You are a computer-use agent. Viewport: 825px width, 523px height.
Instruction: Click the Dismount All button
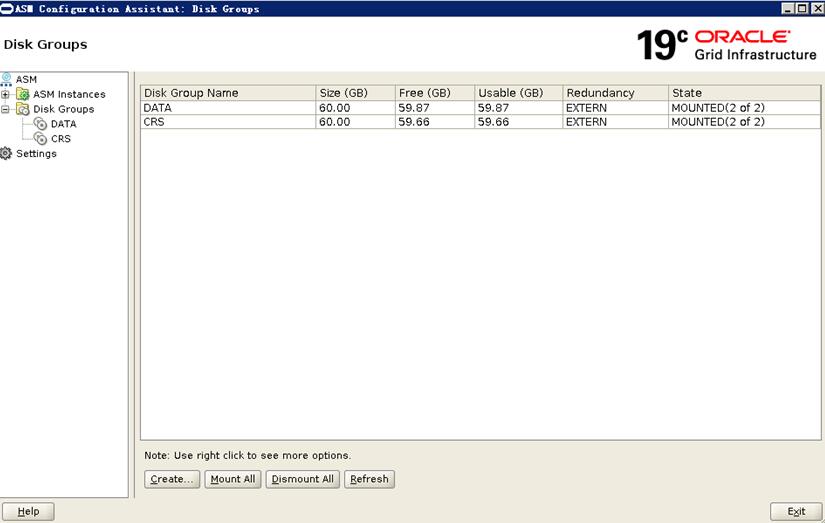click(x=303, y=479)
